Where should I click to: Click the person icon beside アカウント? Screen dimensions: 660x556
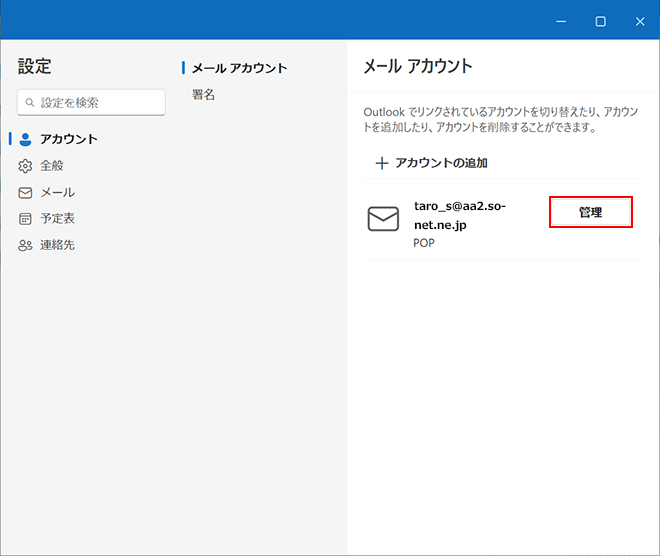tap(26, 139)
